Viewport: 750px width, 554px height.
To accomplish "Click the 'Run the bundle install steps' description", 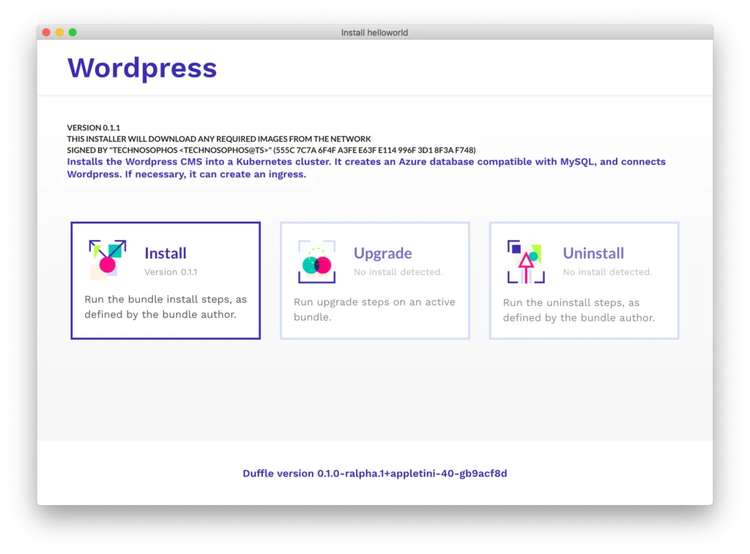I will [165, 307].
